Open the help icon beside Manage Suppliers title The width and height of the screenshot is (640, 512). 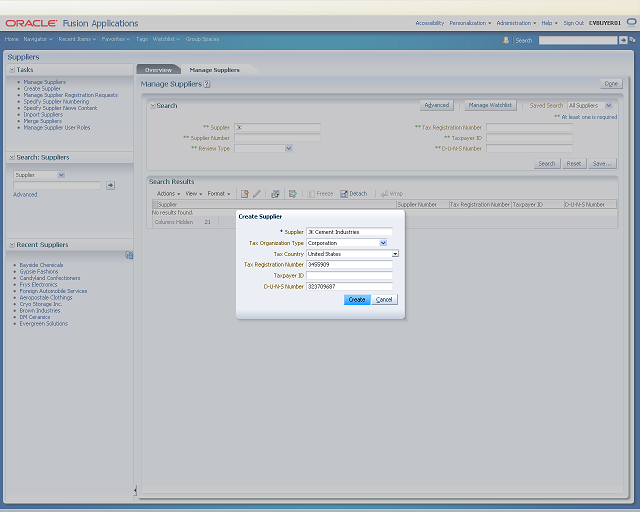pyautogui.click(x=207, y=84)
